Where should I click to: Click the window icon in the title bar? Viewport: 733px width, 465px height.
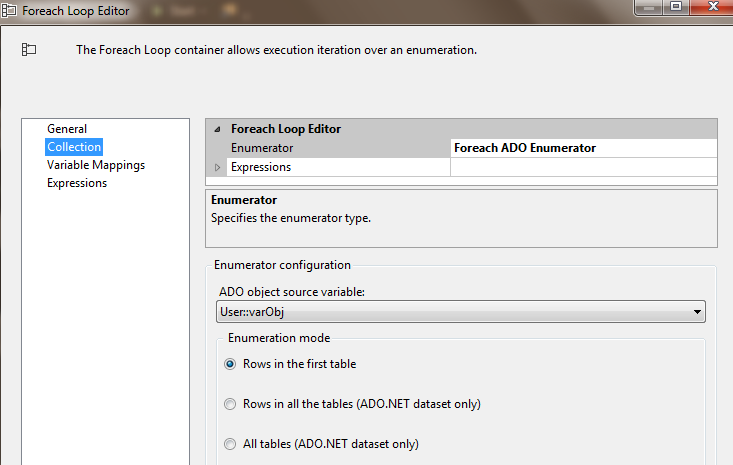pos(10,10)
